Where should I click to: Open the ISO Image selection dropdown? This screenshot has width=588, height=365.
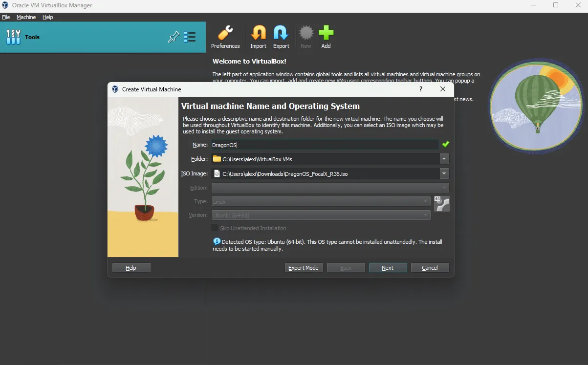(x=444, y=173)
